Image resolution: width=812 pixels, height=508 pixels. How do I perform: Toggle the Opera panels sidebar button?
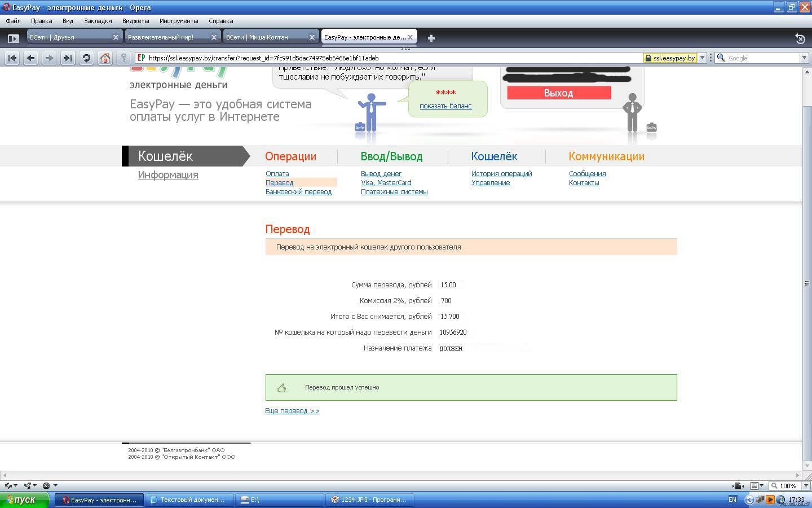point(13,38)
